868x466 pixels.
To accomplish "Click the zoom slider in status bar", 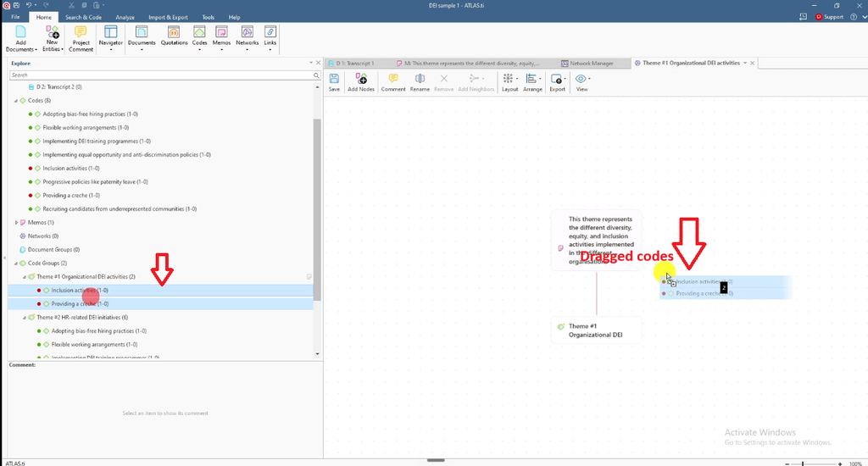I will (x=803, y=463).
